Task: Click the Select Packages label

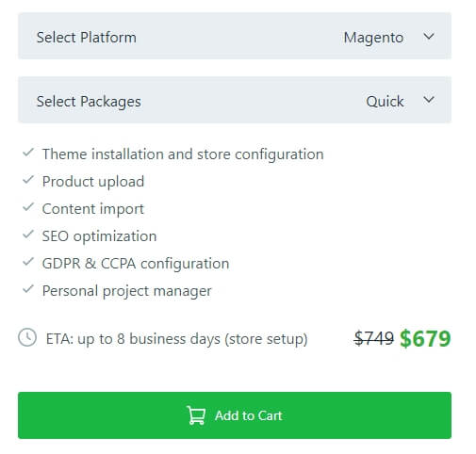Action: click(89, 102)
